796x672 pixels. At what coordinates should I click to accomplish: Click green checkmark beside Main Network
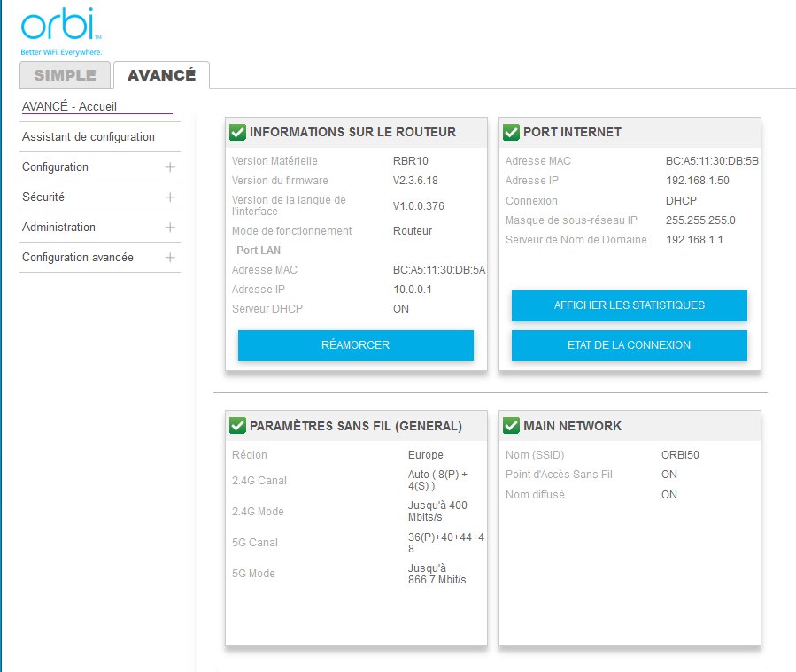pyautogui.click(x=511, y=426)
